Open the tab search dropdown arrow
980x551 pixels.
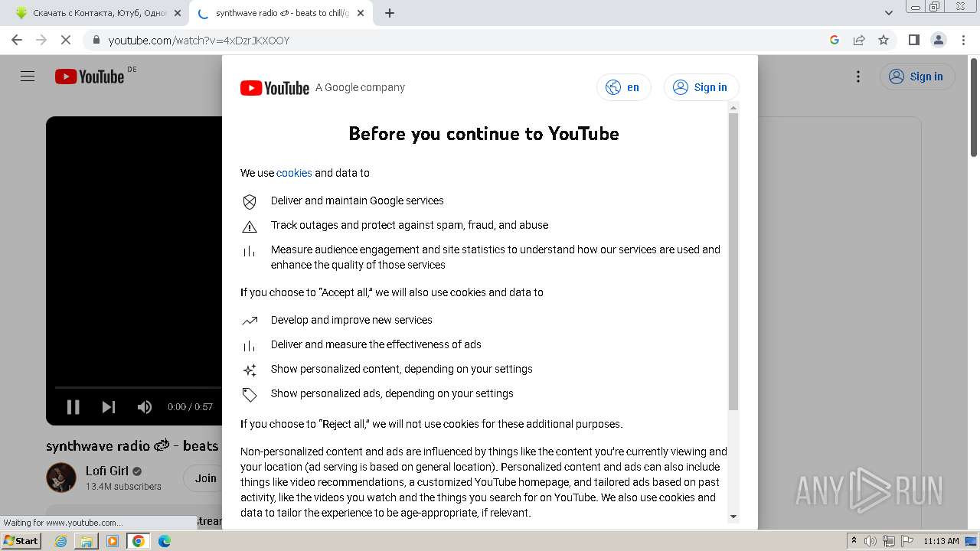(889, 13)
